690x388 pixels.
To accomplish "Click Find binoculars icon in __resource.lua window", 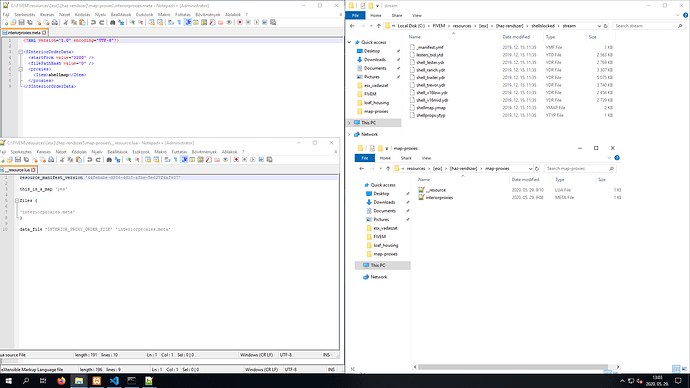I will [x=109, y=160].
